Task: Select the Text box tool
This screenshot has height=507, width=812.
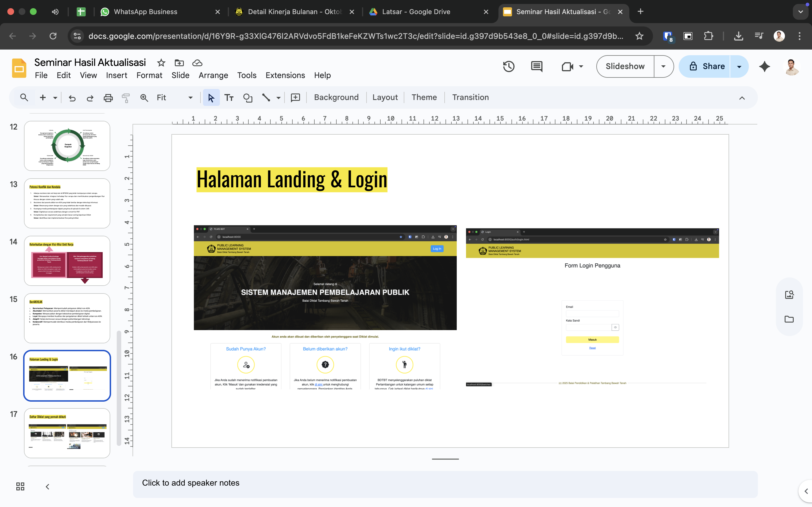Action: pyautogui.click(x=229, y=97)
